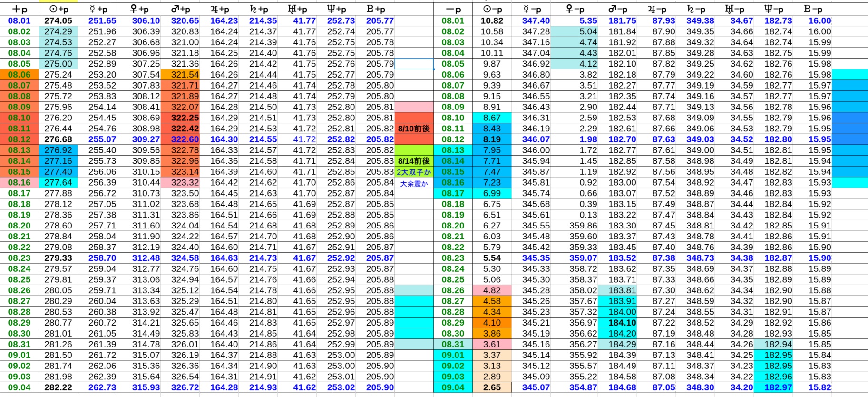Click the Venus −p column header

pos(575,9)
